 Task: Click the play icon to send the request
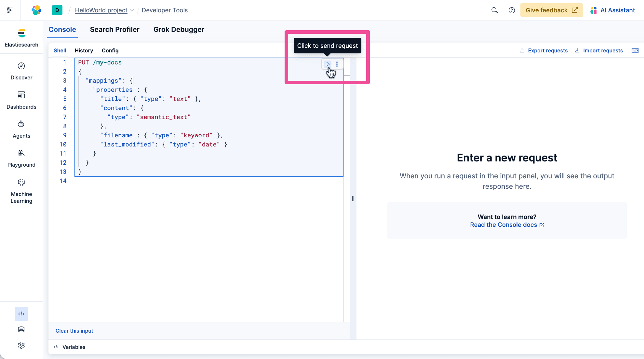pyautogui.click(x=328, y=64)
